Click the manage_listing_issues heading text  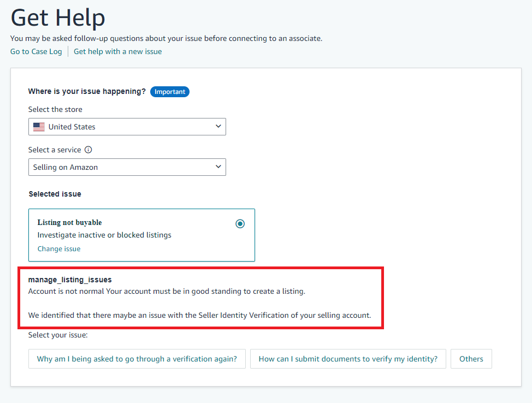pos(70,280)
